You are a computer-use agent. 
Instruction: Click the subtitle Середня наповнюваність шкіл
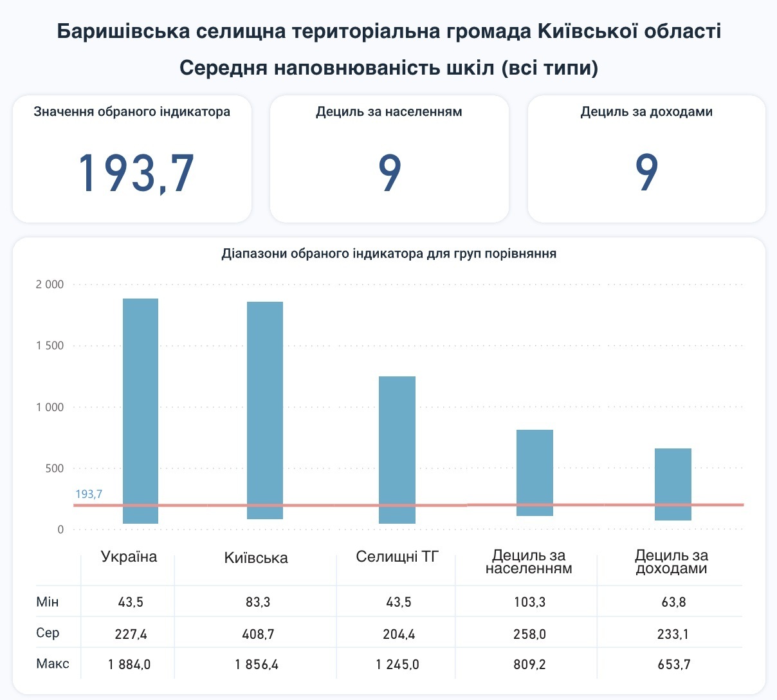point(388,67)
